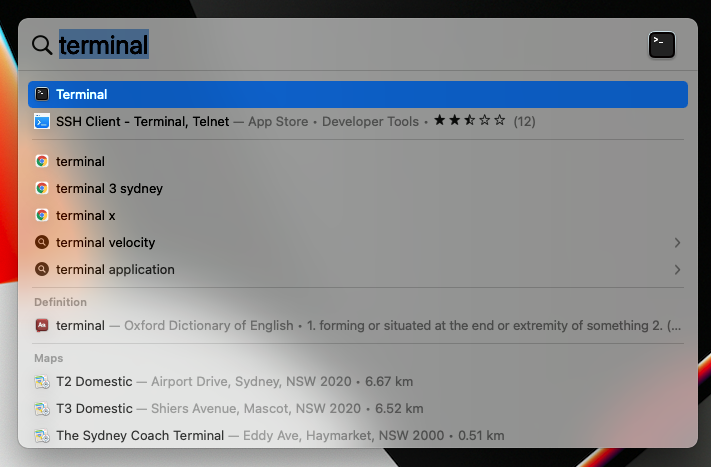Image resolution: width=711 pixels, height=467 pixels.
Task: Choose the 'terminal x' suggestion
Action: point(358,215)
